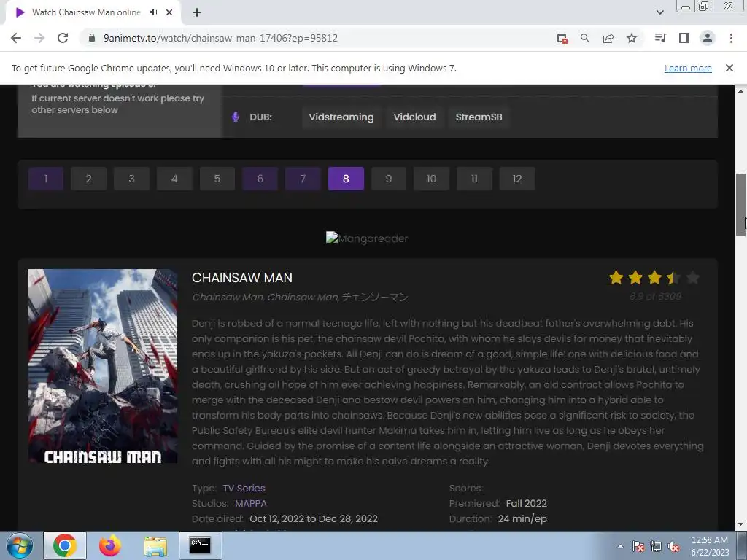Click the address bar URL field
The width and height of the screenshot is (747, 560).
(314, 38)
